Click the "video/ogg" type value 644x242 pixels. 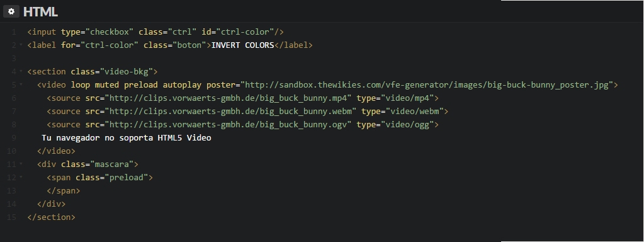tap(407, 125)
